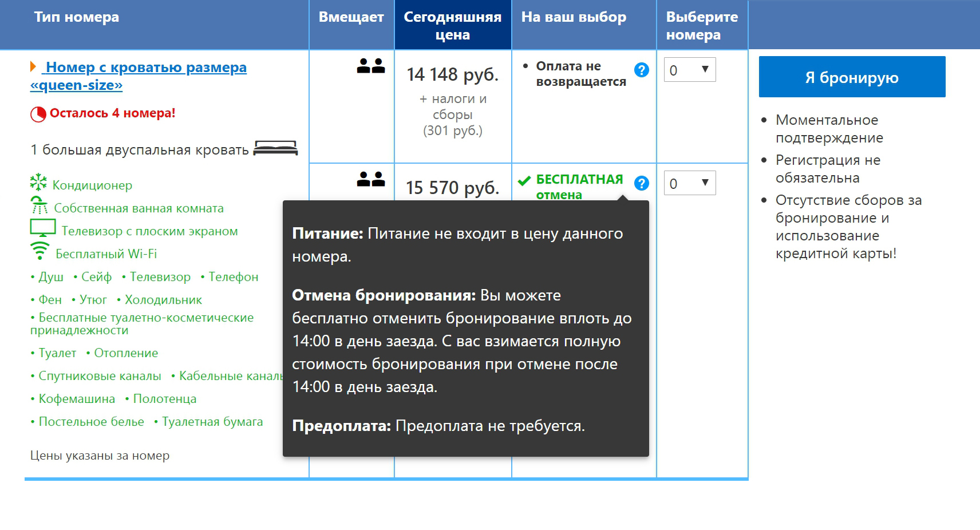Click the 'Осталось 4 номера!' warning text
Image resolution: width=980 pixels, height=530 pixels.
[x=113, y=113]
